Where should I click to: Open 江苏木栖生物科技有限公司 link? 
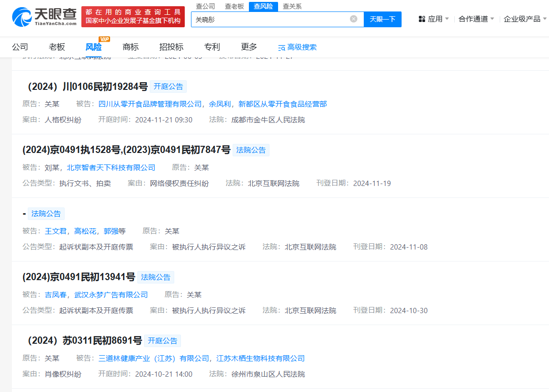[260, 359]
